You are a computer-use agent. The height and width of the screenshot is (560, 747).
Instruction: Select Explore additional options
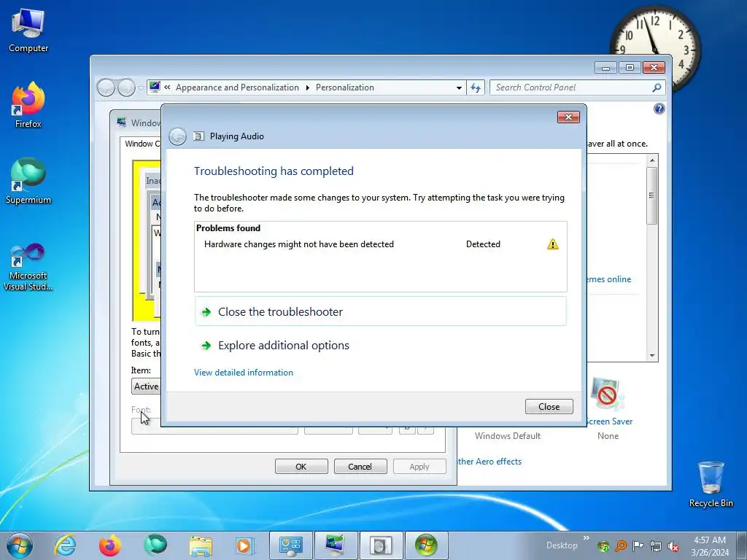click(x=284, y=345)
